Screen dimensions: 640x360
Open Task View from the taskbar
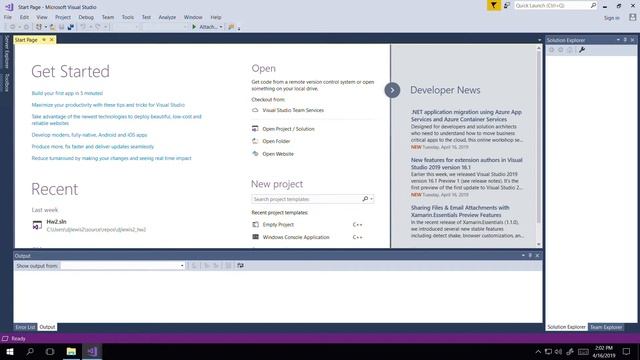[x=50, y=351]
